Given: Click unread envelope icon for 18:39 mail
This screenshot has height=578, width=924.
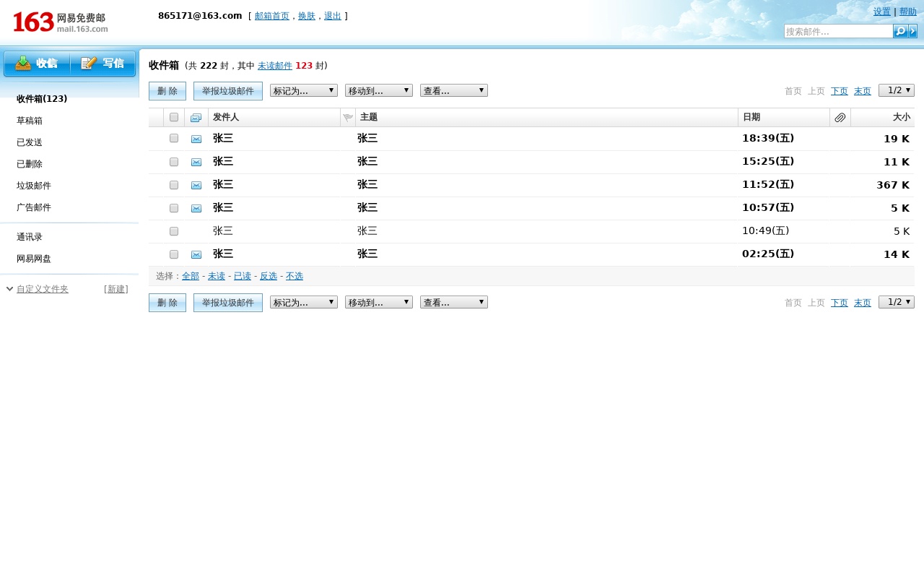Looking at the screenshot, I should click(196, 139).
